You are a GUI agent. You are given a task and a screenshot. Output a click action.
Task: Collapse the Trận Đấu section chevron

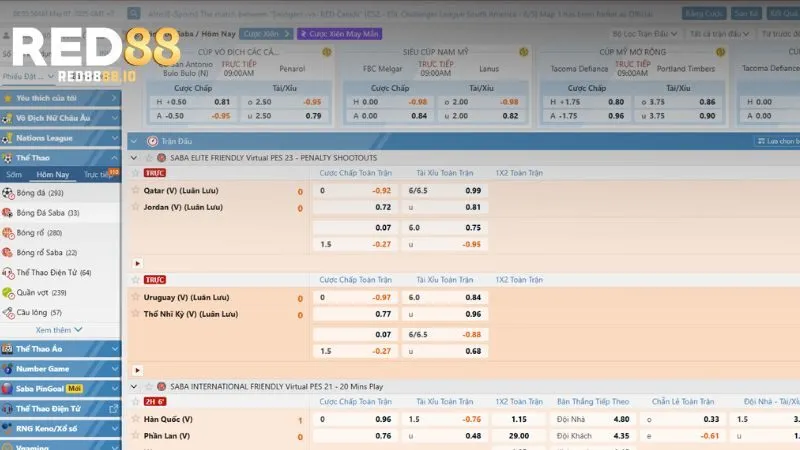point(134,141)
